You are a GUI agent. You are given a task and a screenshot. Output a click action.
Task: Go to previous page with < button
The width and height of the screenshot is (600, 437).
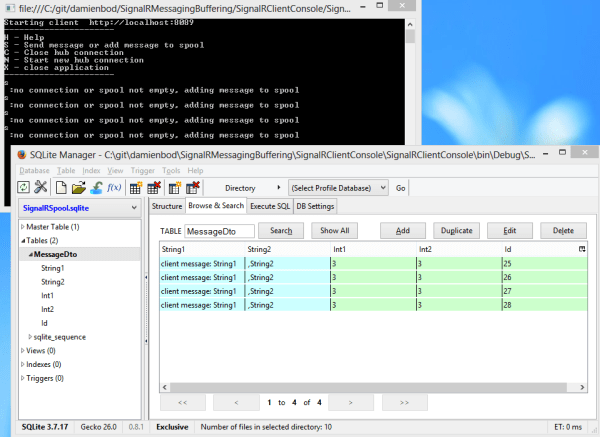236,402
